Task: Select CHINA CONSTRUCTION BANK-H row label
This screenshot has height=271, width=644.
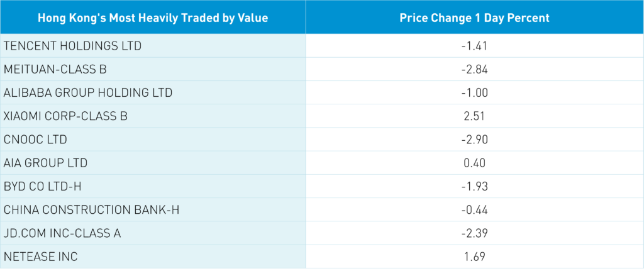Action: [91, 209]
